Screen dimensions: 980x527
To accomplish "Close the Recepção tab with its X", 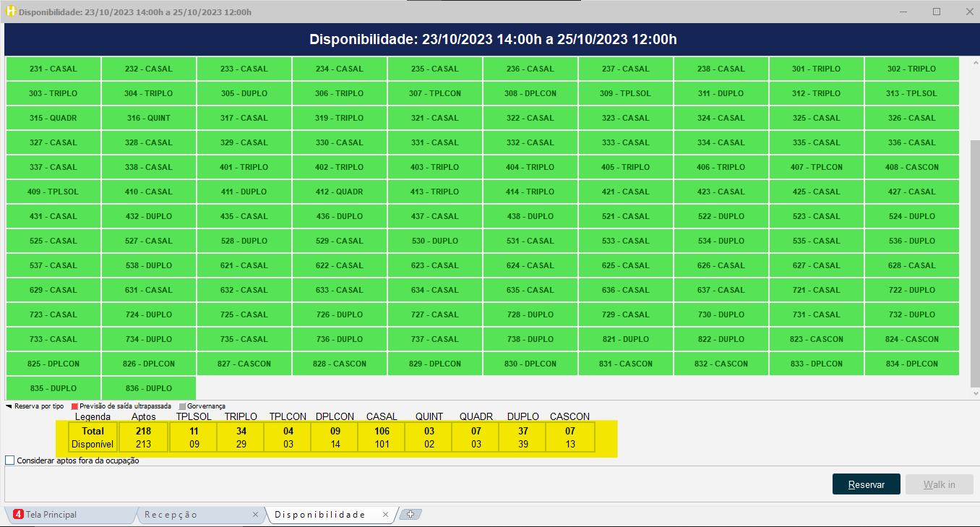I will 255,515.
